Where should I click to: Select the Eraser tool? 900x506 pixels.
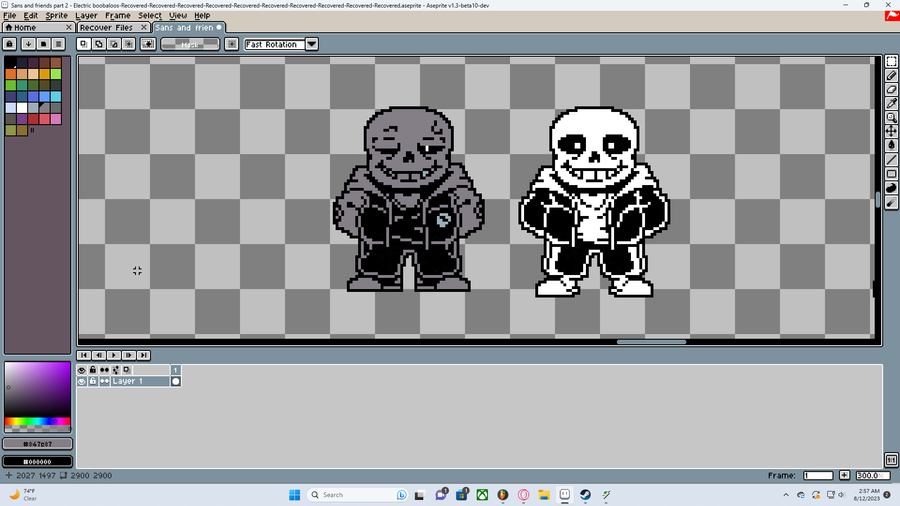[x=891, y=89]
